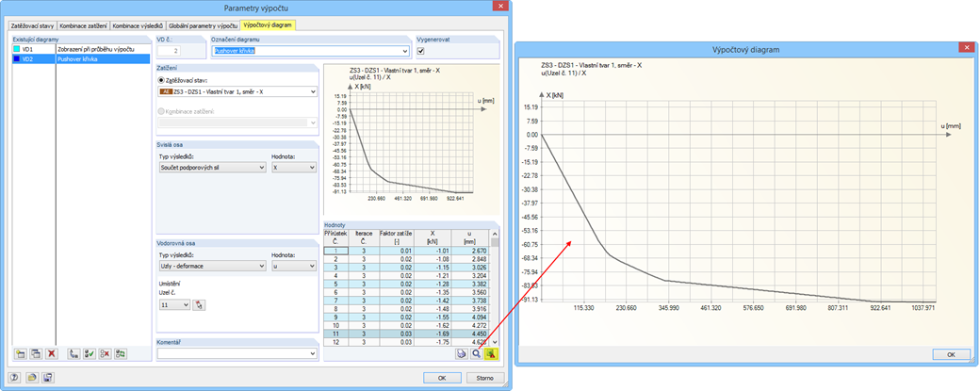The width and height of the screenshot is (980, 391).
Task: Click OK in the Výpočtový diagram window
Action: point(951,354)
